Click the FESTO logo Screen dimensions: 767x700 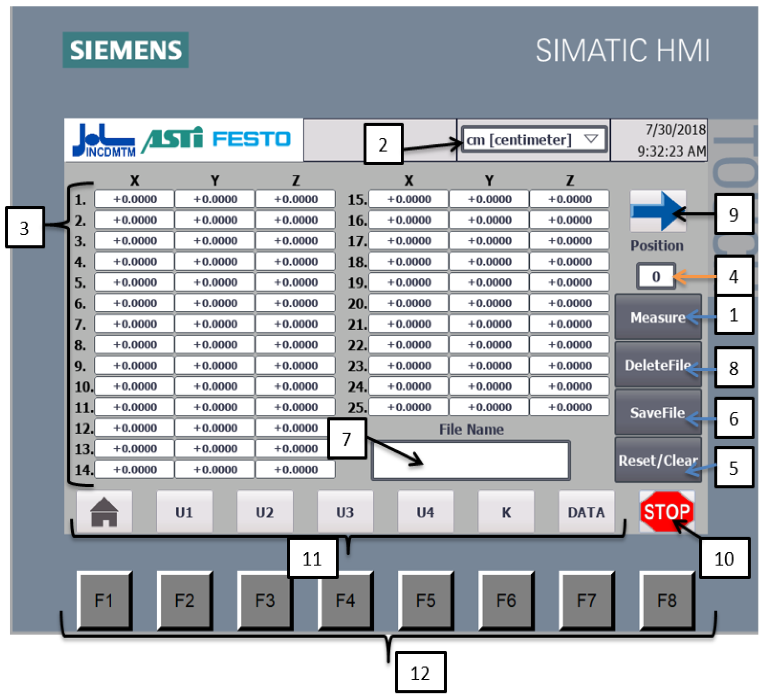252,139
